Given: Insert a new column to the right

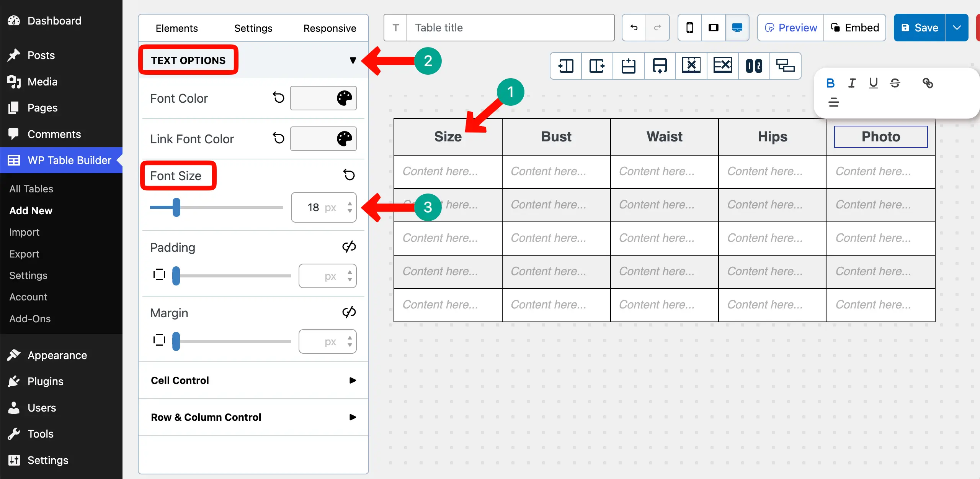Looking at the screenshot, I should pos(597,66).
